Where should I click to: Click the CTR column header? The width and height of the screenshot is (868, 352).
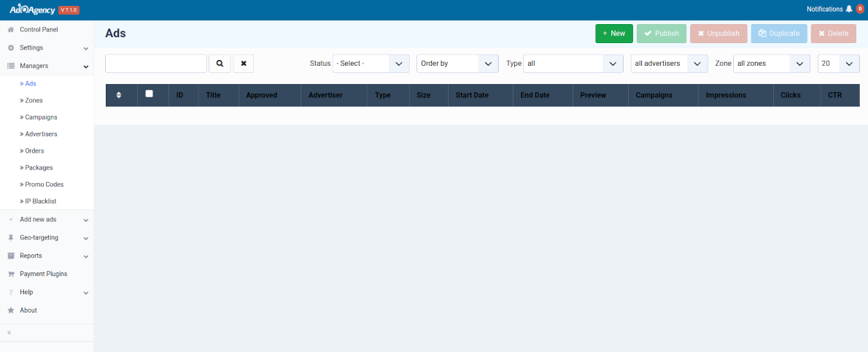[834, 96]
